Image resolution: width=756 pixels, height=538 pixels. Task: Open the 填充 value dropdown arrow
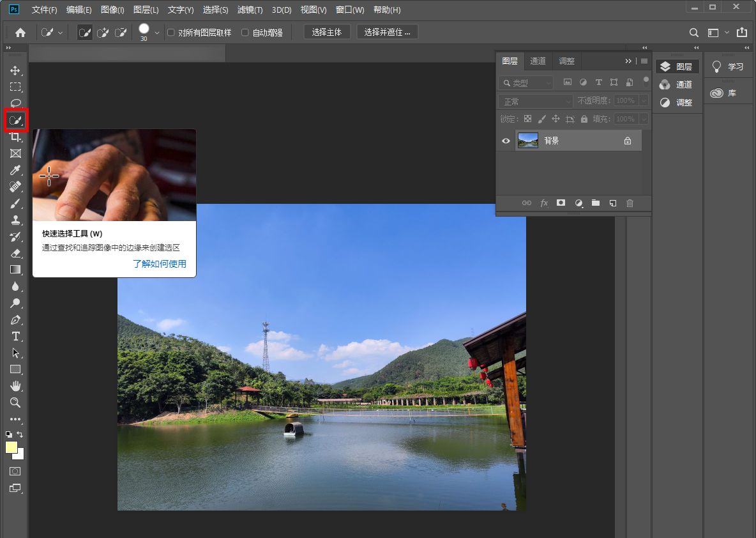644,119
